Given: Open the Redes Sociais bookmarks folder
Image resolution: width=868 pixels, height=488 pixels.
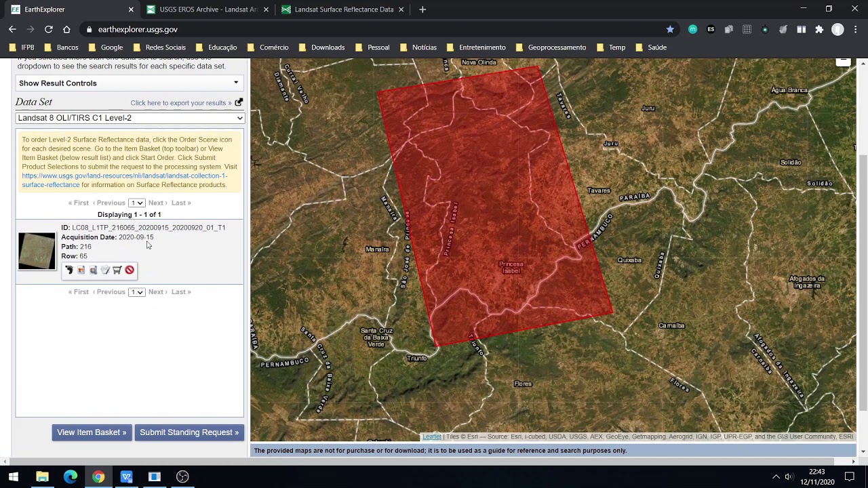Looking at the screenshot, I should point(159,47).
